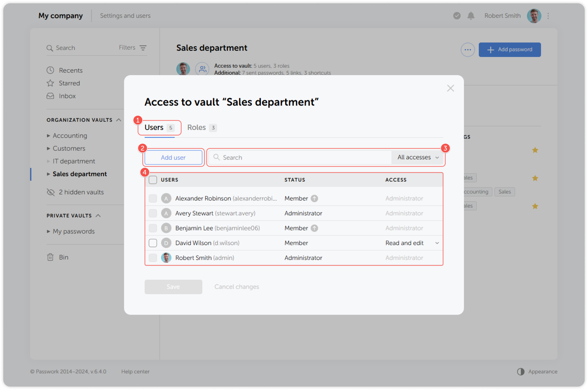Screen dimensions: 588x390
Task: Switch to the Roles tab
Action: coord(197,127)
